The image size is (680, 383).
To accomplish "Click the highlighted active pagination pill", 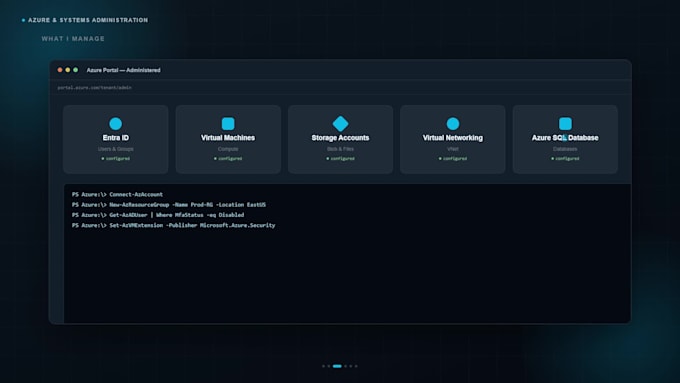I will tap(337, 366).
